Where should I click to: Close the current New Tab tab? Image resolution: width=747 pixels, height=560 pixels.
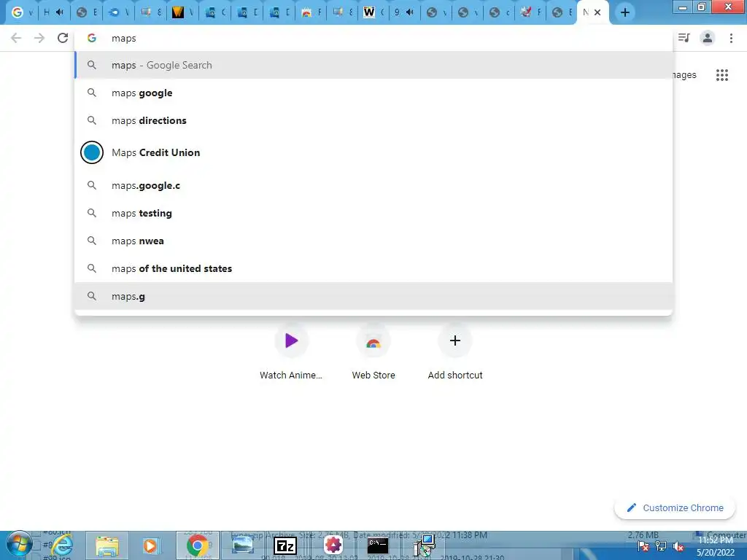coord(597,12)
